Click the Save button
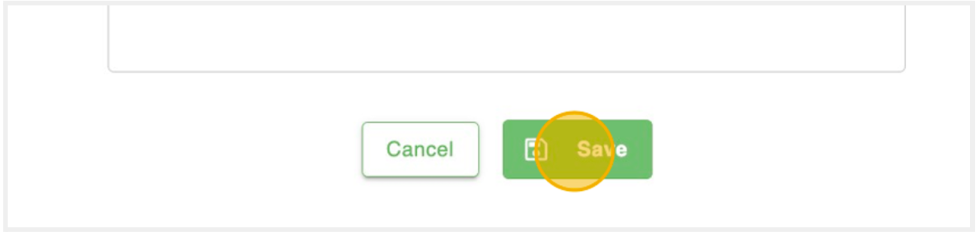The width and height of the screenshot is (980, 235). [x=577, y=149]
